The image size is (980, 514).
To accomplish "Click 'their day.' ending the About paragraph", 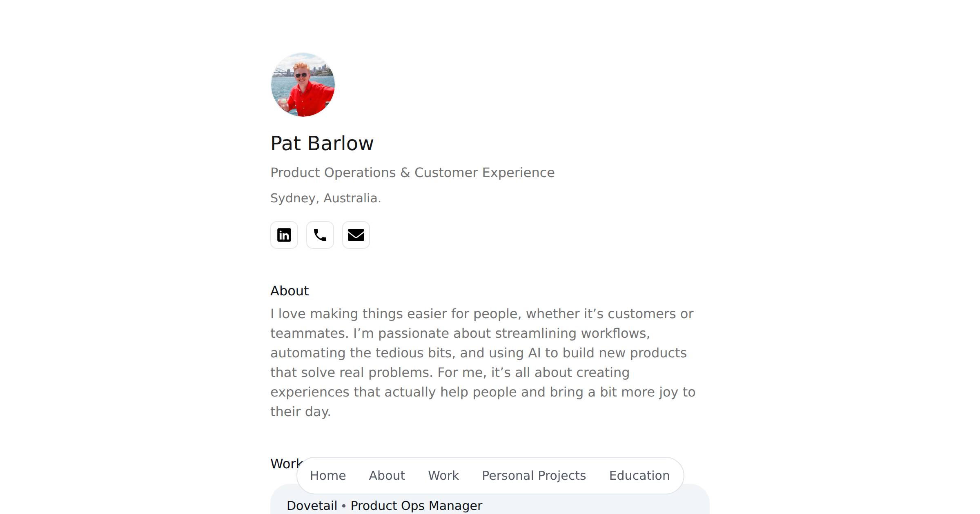I will pyautogui.click(x=300, y=412).
